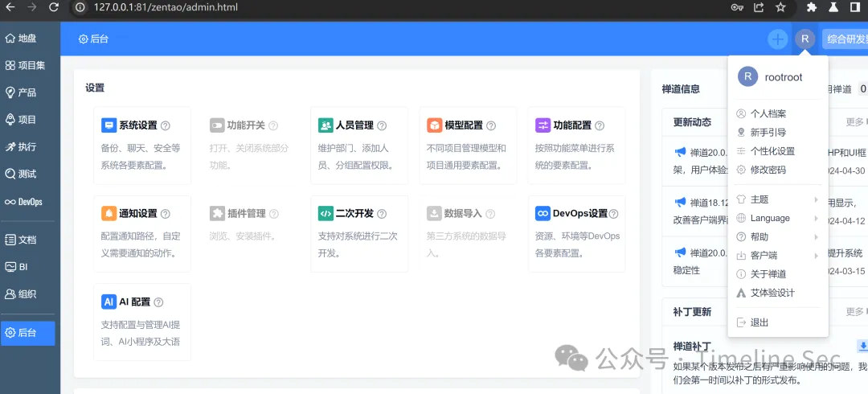Click 退出 to log out
Viewport: 868px width, 394px height.
[x=759, y=322]
